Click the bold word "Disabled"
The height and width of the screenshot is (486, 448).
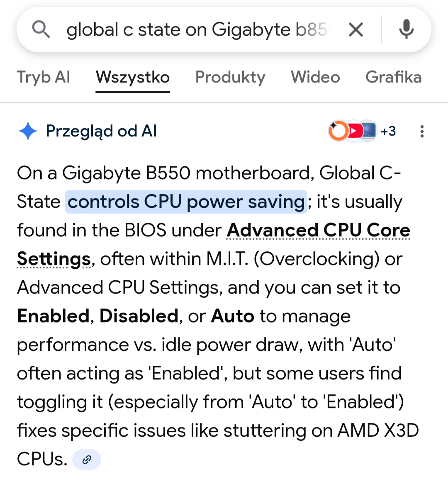(x=139, y=316)
